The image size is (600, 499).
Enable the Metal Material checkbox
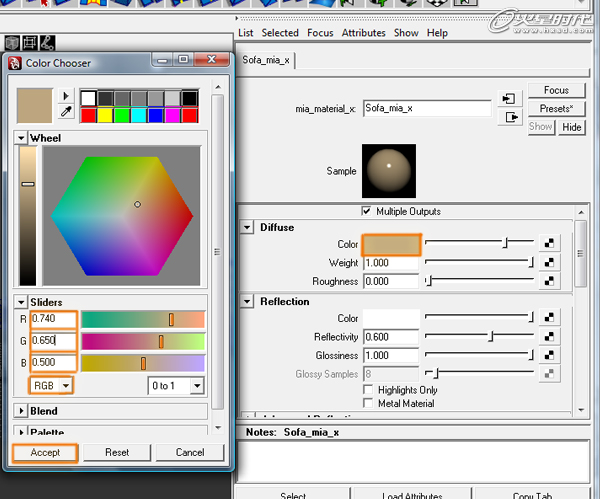(368, 404)
